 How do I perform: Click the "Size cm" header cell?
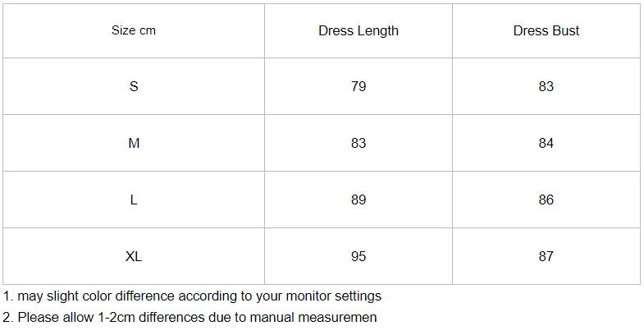click(x=134, y=30)
